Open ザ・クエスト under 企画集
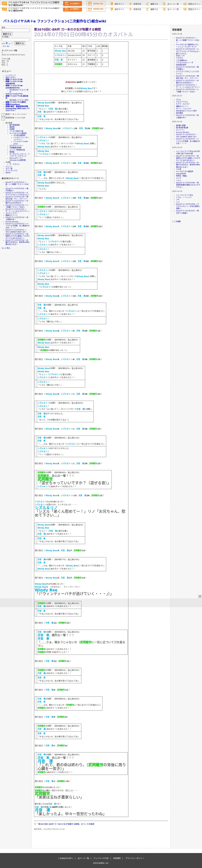202x868 pixels. click(x=14, y=164)
